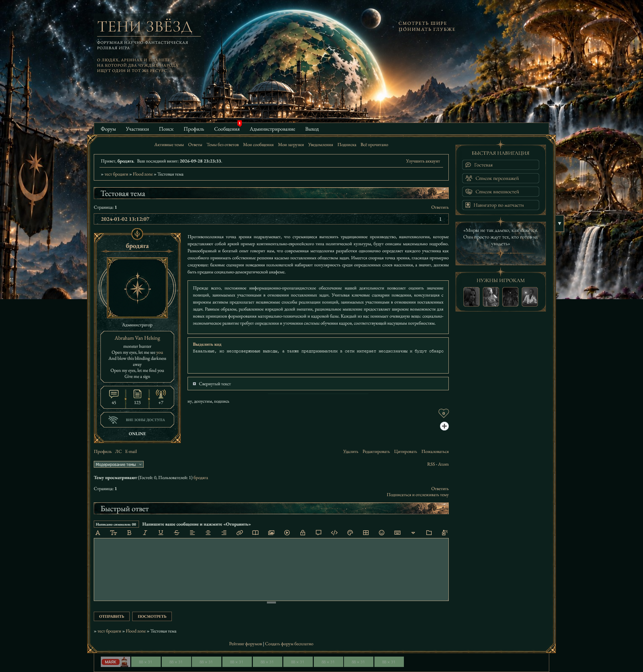Apply italic formatting in the reply toolbar
Screen dimensions: 643x672
(x=145, y=532)
